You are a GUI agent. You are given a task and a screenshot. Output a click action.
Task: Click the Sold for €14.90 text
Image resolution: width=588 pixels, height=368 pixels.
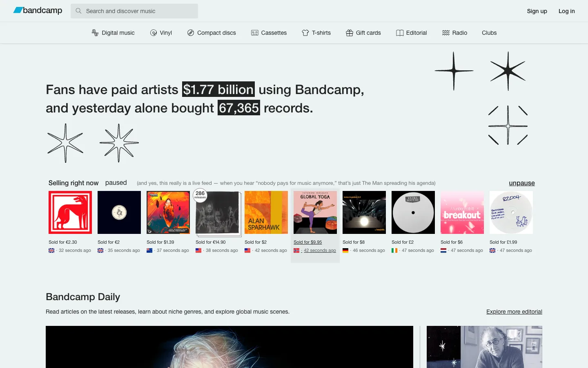coord(211,242)
